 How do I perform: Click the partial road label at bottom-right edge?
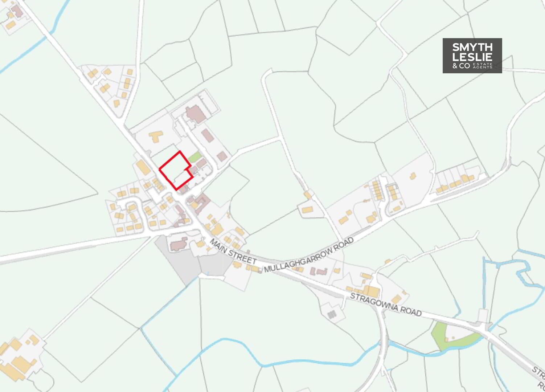538,377
